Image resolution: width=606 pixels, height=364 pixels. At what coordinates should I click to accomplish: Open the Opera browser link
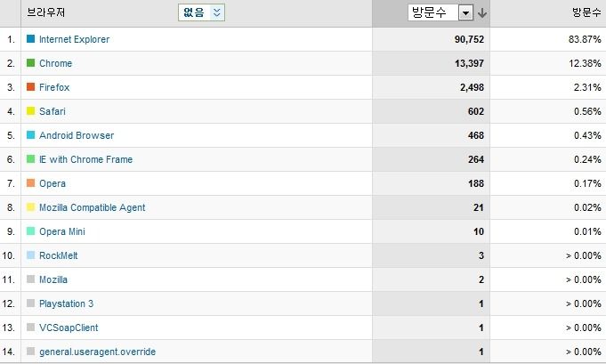pyautogui.click(x=53, y=183)
